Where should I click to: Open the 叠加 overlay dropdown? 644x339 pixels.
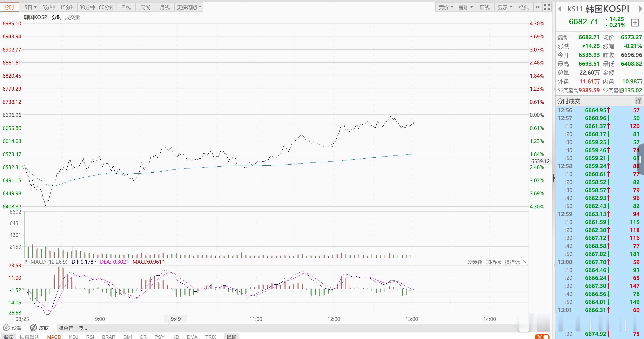click(465, 7)
